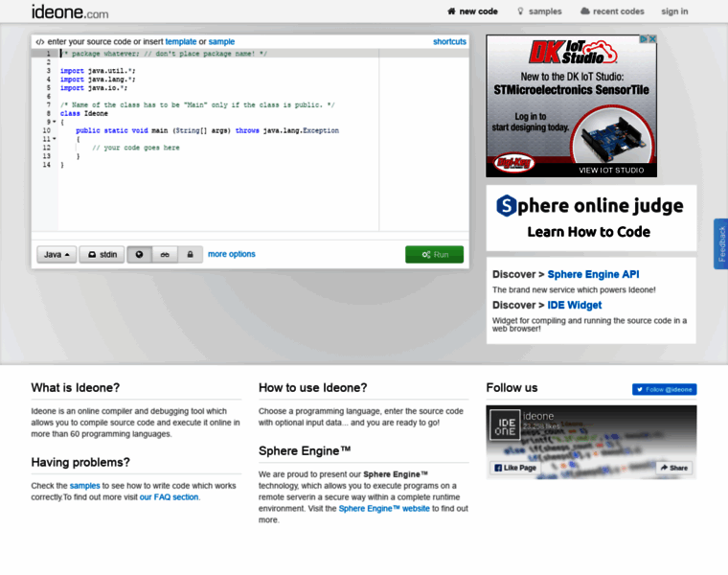Image resolution: width=728 pixels, height=575 pixels.
Task: Click the Facebook Like Page button
Action: pyautogui.click(x=515, y=468)
